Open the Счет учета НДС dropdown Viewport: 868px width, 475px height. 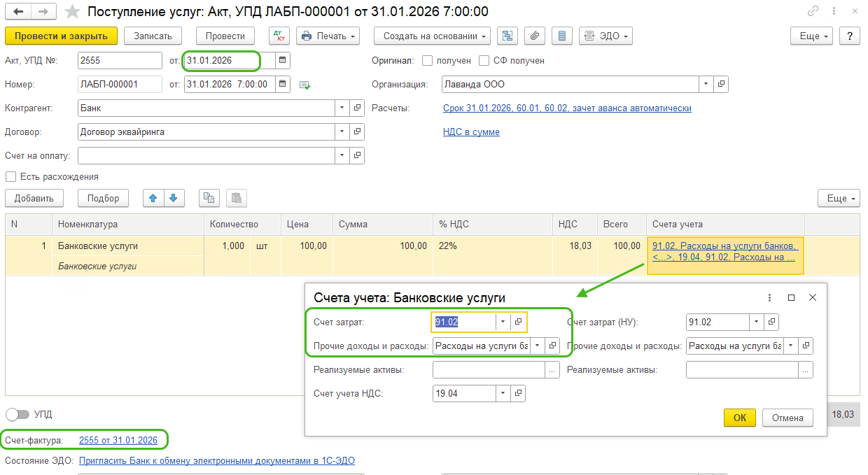[x=502, y=394]
